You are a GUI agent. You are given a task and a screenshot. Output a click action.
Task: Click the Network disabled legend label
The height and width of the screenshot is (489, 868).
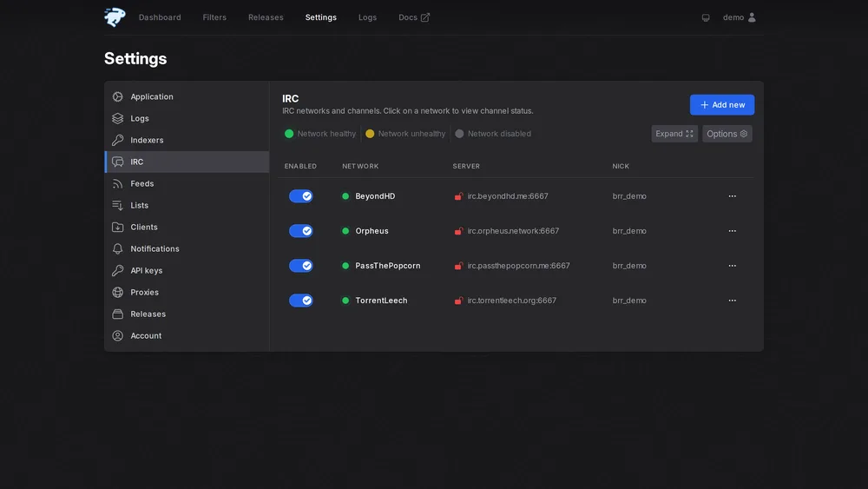[499, 134]
